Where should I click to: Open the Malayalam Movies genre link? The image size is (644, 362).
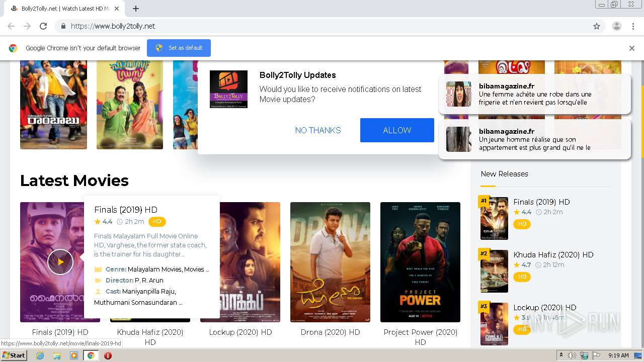(x=154, y=269)
